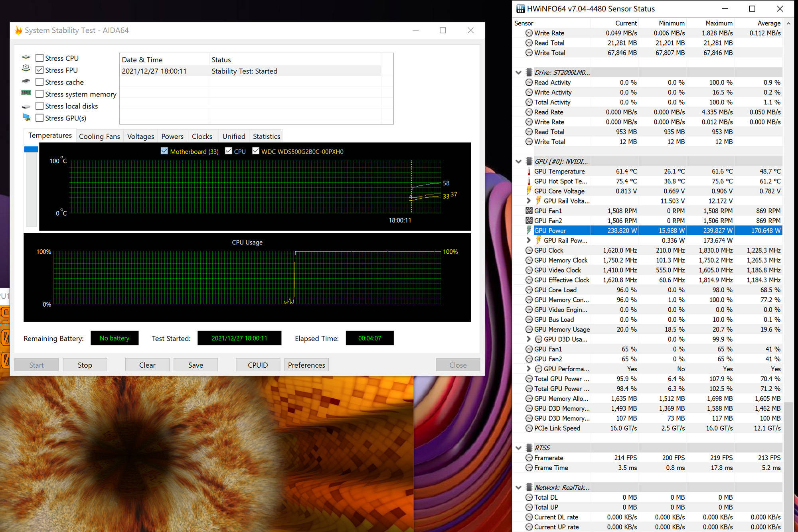Image resolution: width=798 pixels, height=532 pixels.
Task: Click the GPU [#0] NVIDIA chip icon
Action: [529, 162]
